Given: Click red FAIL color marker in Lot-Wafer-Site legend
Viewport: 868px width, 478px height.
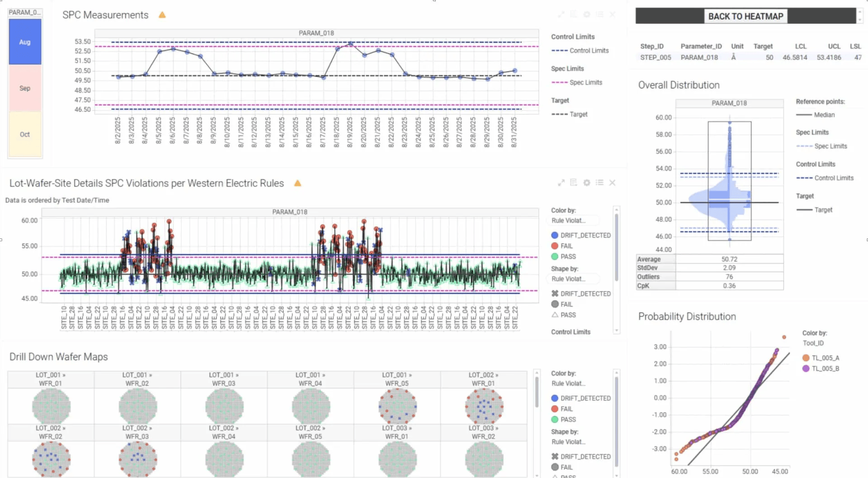Looking at the screenshot, I should pos(555,246).
